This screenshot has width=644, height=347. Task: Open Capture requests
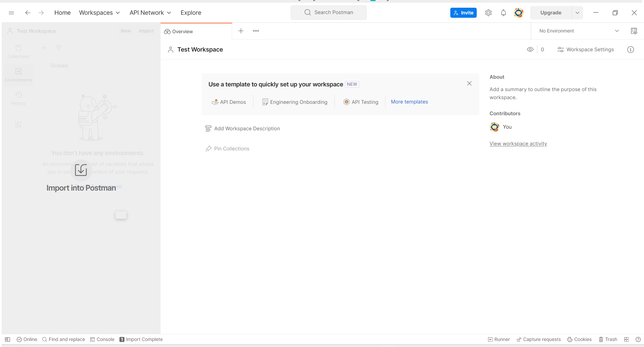tap(539, 339)
